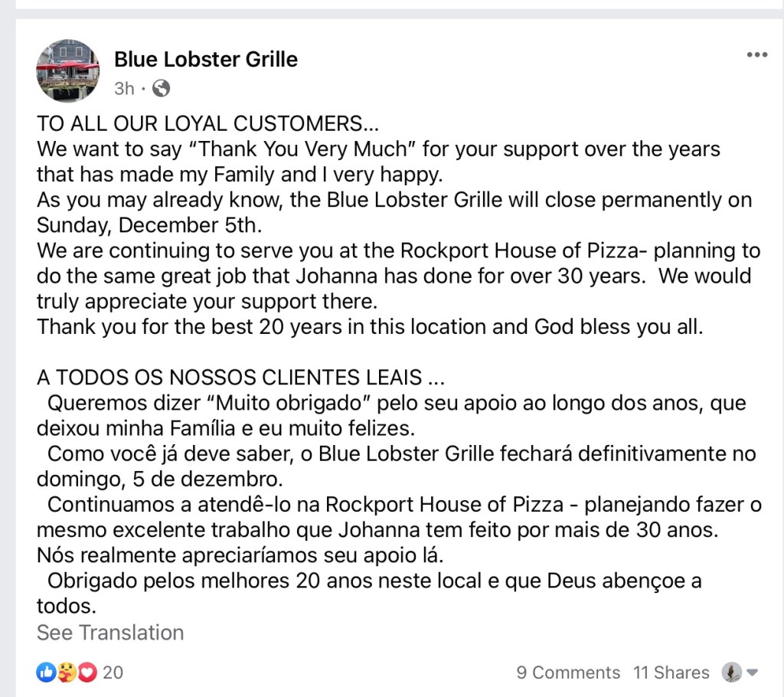Click the Care hug reaction icon
The height and width of the screenshot is (697, 784).
click(x=67, y=672)
